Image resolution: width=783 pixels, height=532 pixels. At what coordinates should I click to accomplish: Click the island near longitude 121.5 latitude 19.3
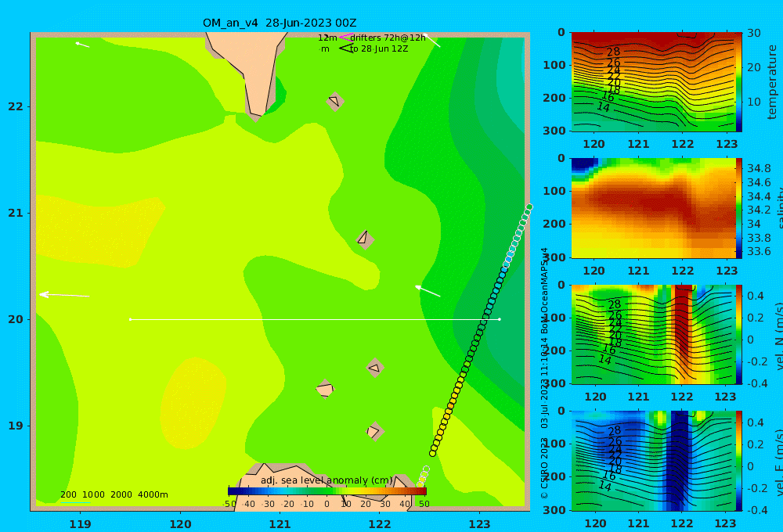pos(325,390)
